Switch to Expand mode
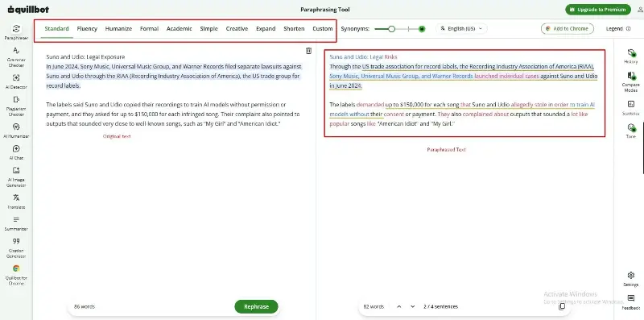Screen dimensions: 644x320 click(x=266, y=28)
